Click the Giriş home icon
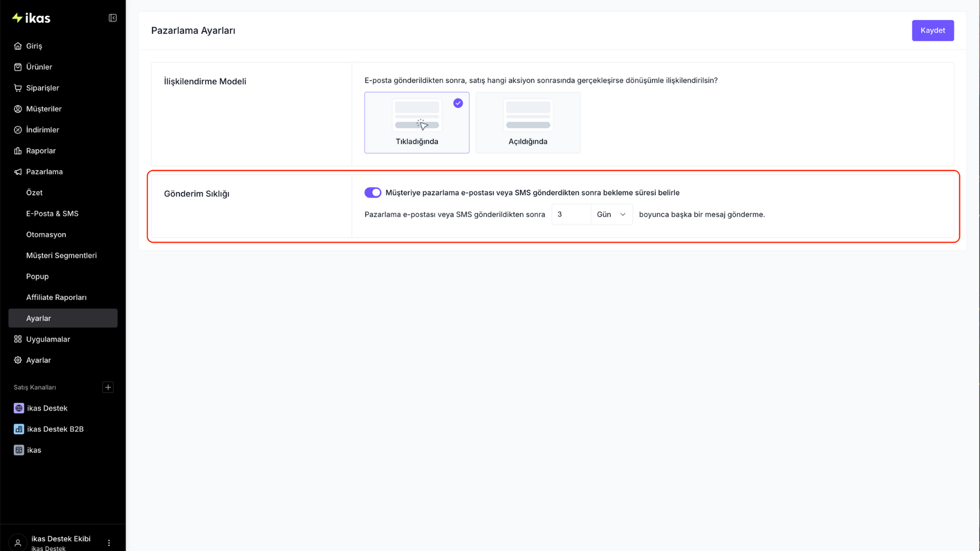 point(18,46)
